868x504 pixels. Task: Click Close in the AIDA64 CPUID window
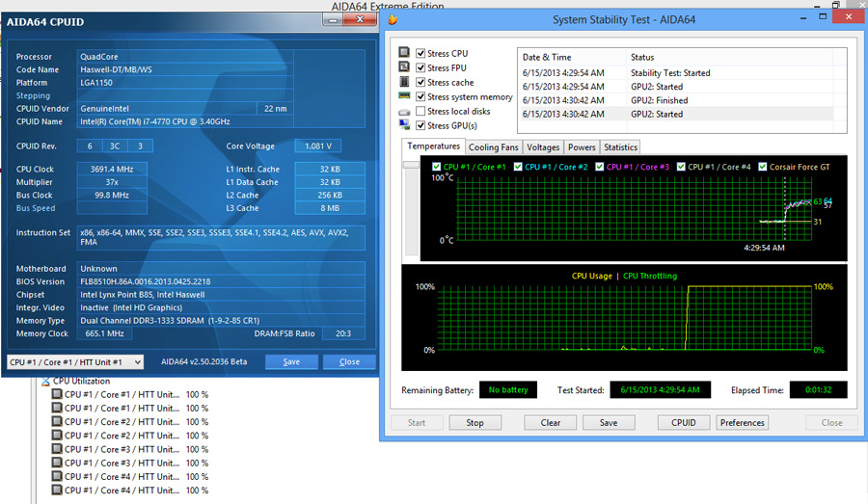click(x=349, y=361)
